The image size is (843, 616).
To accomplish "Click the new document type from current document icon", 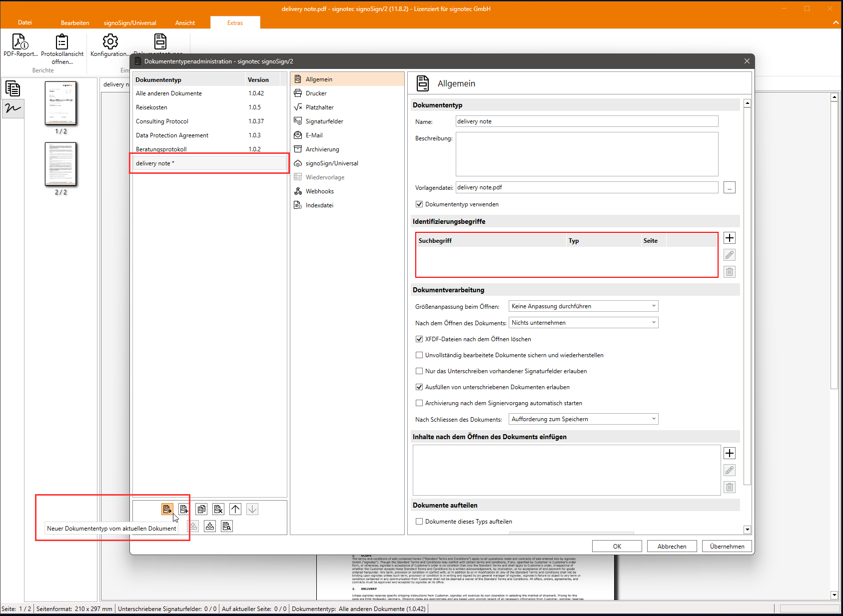I will point(167,509).
